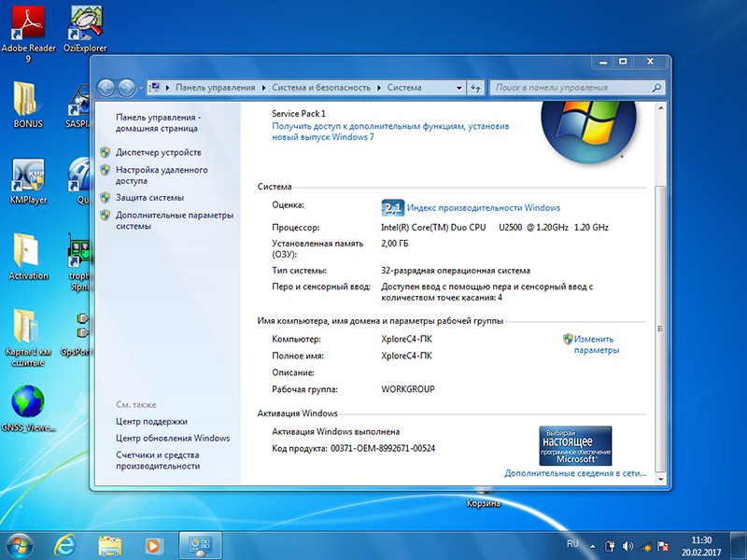Viewport: 747px width, 560px height.
Task: Click Дополнительные сведения в сети link
Action: tap(575, 473)
